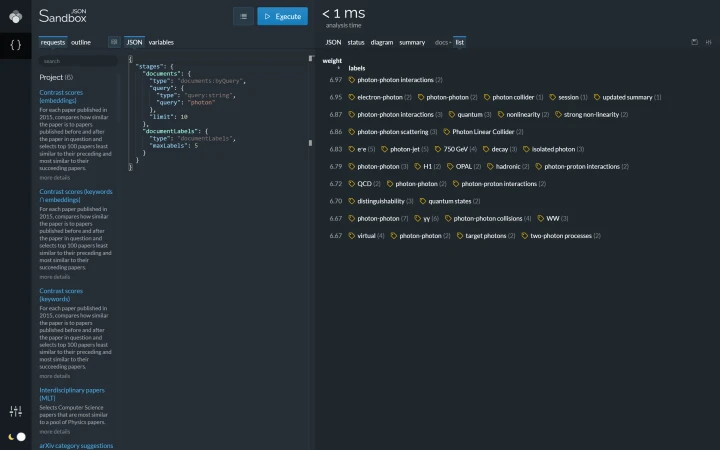Click the 6.97 weight value
The image size is (720, 450).
point(336,80)
